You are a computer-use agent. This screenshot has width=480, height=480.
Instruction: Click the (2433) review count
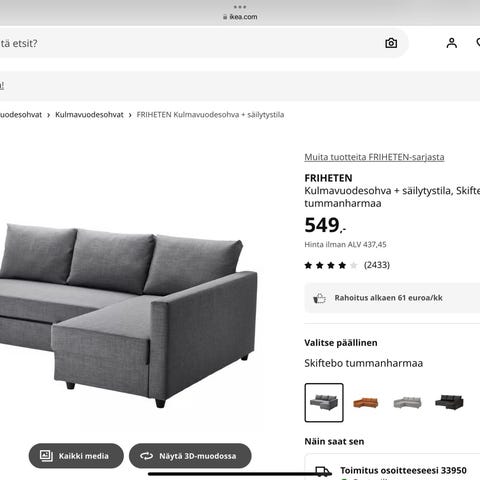click(377, 265)
